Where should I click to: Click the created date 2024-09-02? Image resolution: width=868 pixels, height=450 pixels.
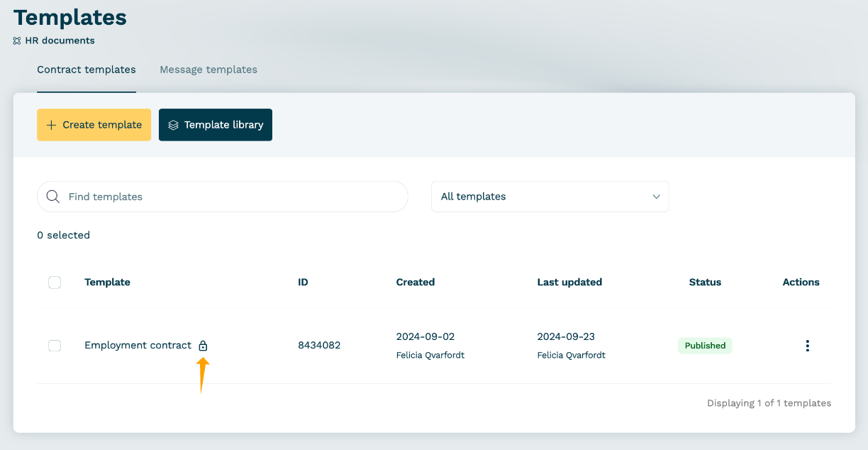coord(425,336)
